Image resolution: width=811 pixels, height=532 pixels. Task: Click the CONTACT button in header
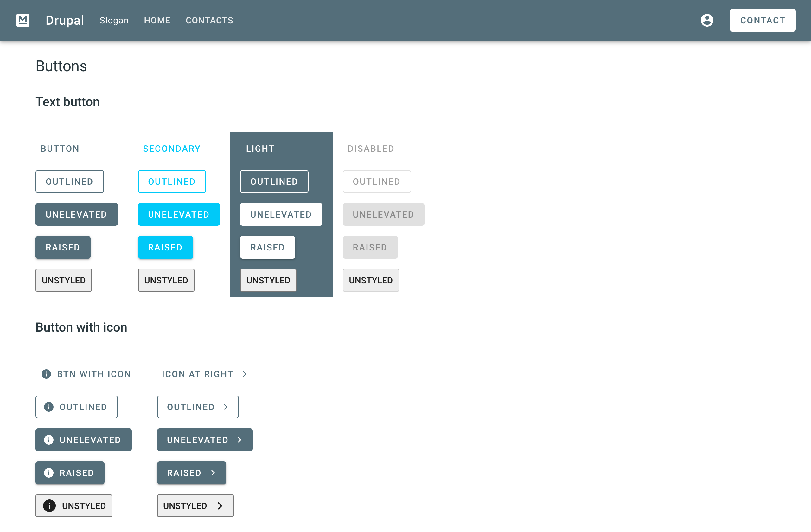click(x=762, y=20)
